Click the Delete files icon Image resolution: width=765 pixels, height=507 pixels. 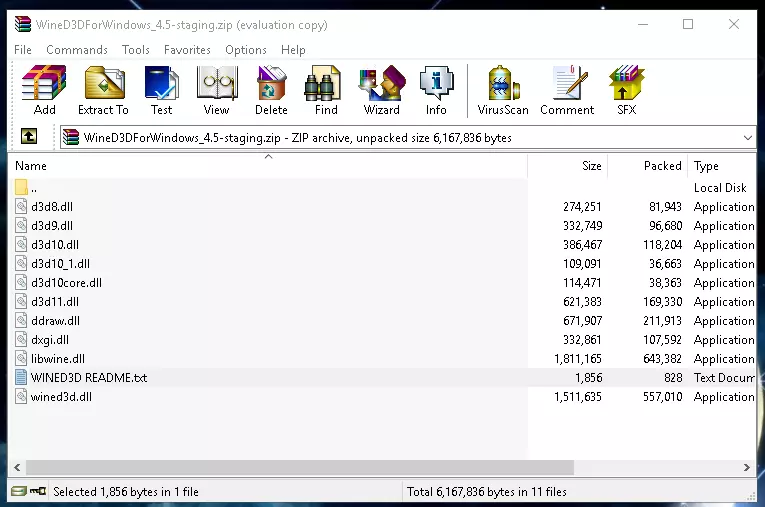(271, 91)
